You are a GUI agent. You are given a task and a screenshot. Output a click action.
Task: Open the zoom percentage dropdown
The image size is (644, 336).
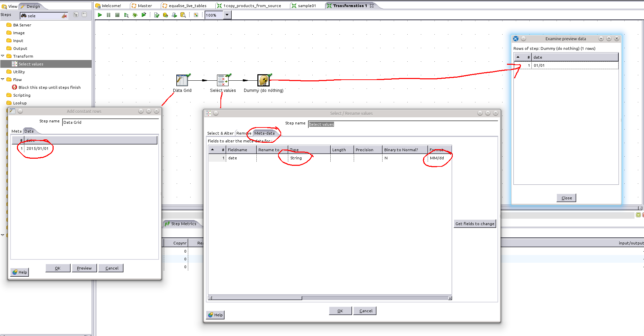pos(227,15)
